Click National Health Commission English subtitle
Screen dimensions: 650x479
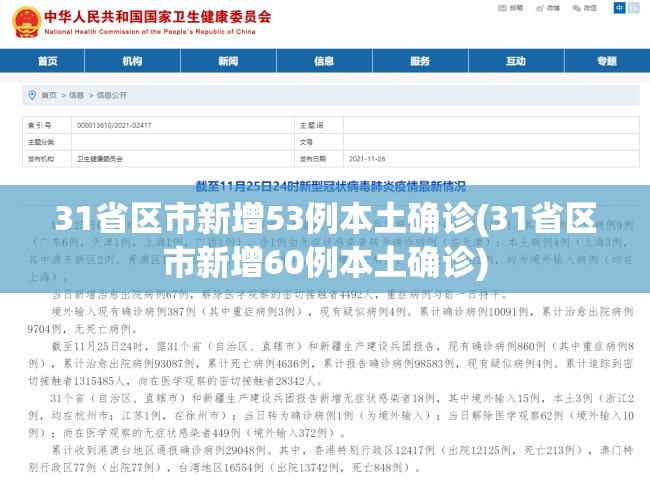click(x=150, y=32)
